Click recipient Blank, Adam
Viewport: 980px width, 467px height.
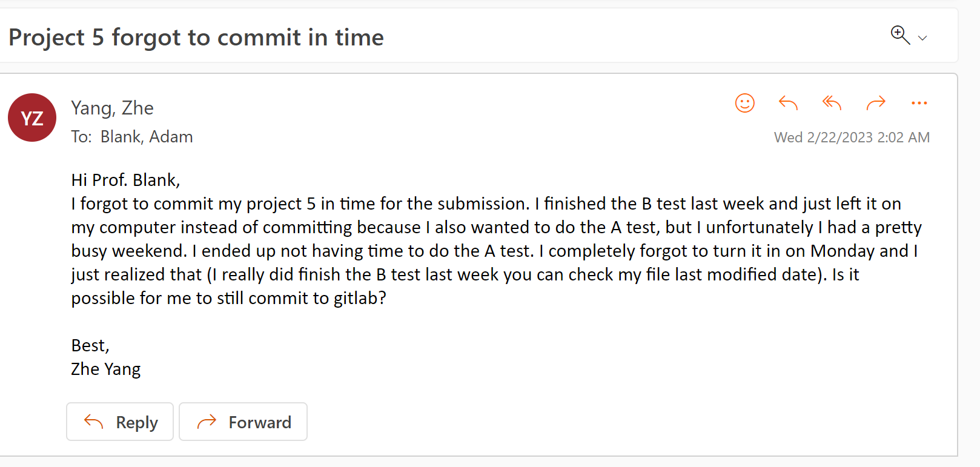click(147, 137)
